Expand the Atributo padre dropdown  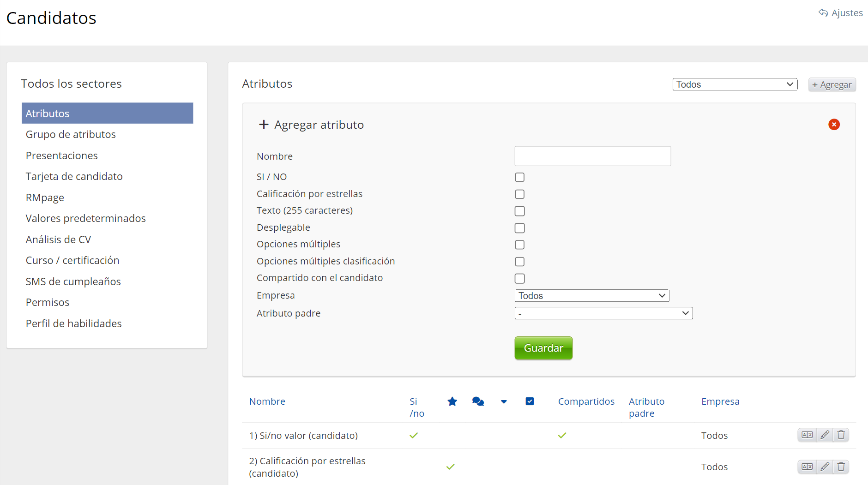tap(603, 313)
